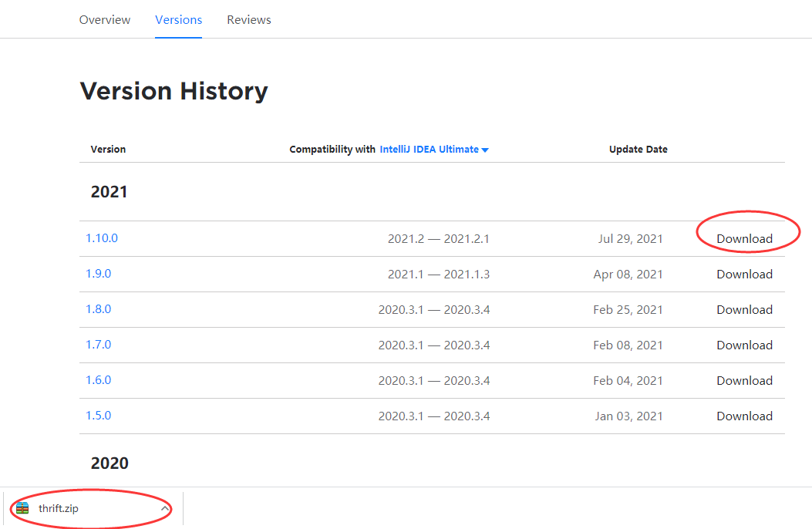Expand the thrift.zip download options chevron
This screenshot has width=812, height=529.
pos(164,508)
